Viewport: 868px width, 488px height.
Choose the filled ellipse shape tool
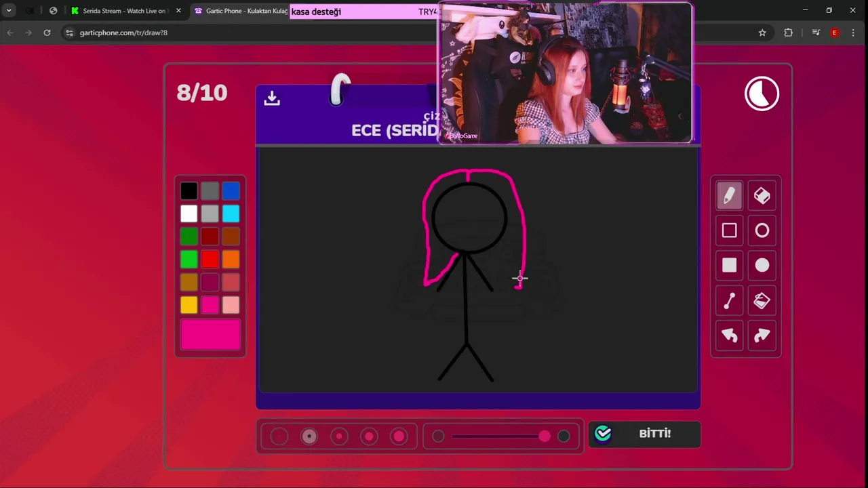[x=762, y=265]
